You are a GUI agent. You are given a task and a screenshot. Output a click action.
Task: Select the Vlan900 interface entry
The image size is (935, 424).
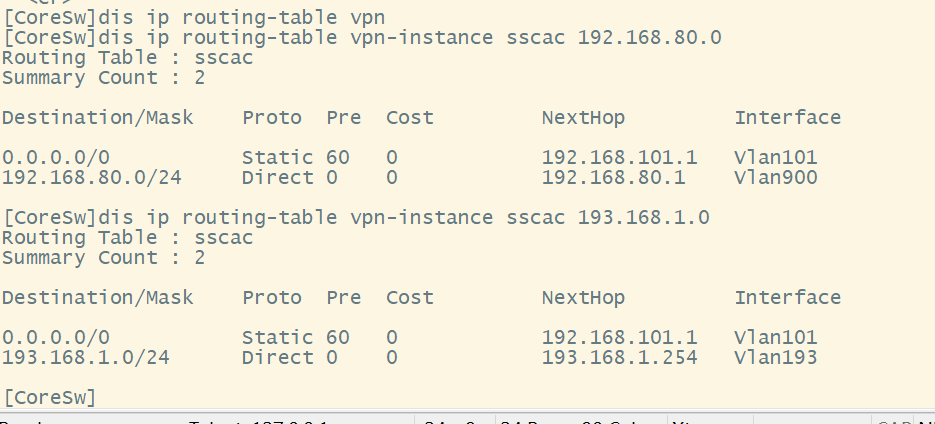click(776, 178)
